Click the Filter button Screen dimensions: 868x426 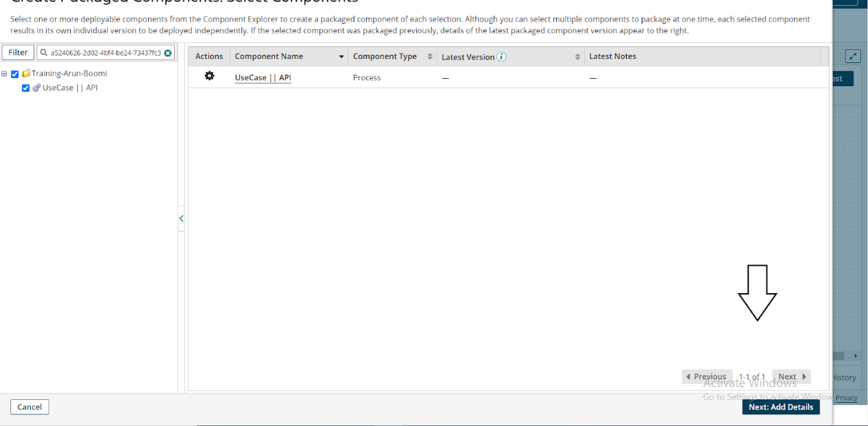(x=19, y=53)
